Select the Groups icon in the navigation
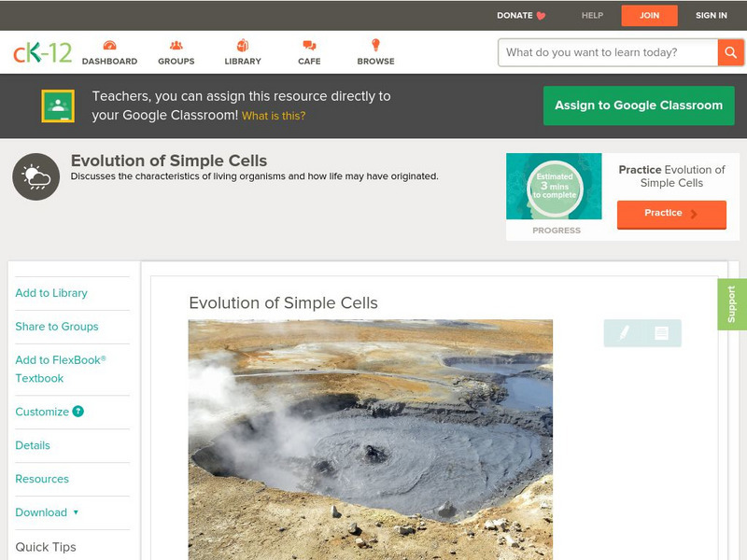Screen dimensions: 747x560 (x=175, y=45)
